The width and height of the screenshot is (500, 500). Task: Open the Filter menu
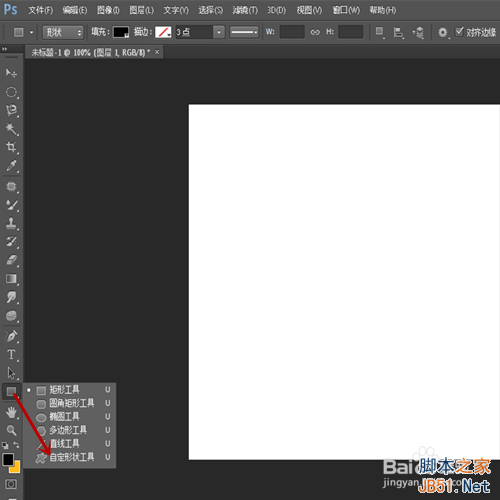245,10
